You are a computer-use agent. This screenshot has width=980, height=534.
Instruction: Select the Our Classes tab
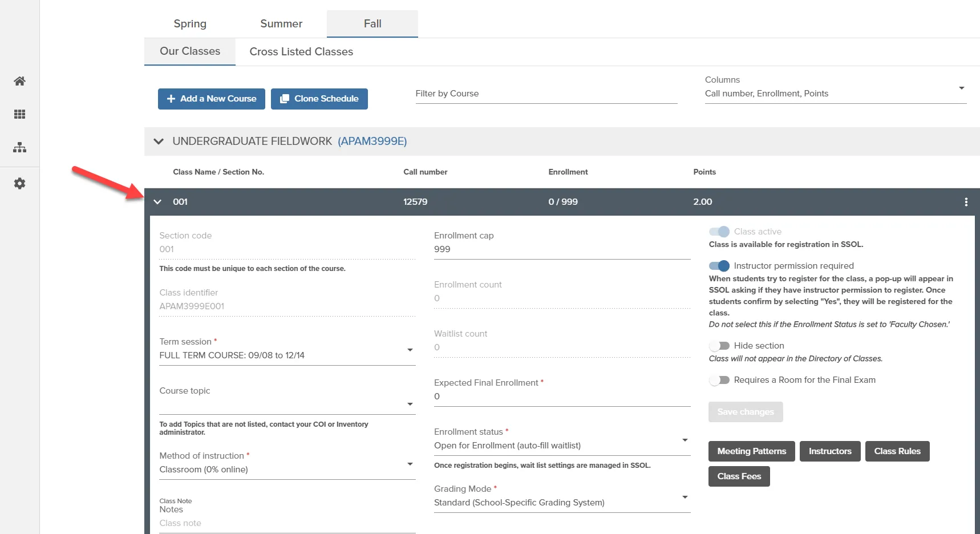[190, 51]
